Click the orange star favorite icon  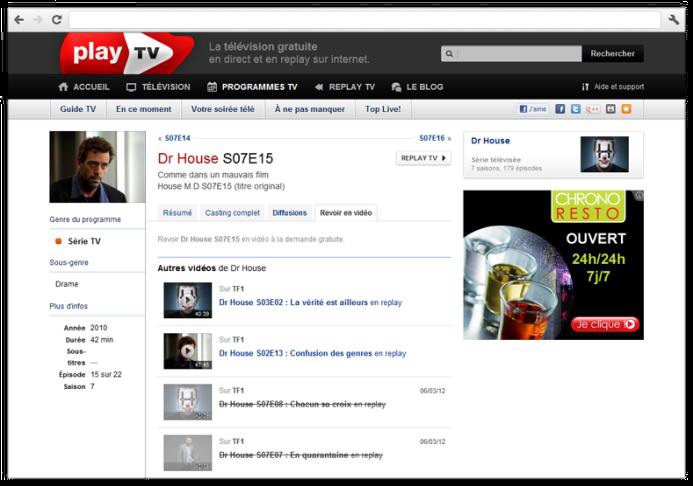(x=626, y=109)
